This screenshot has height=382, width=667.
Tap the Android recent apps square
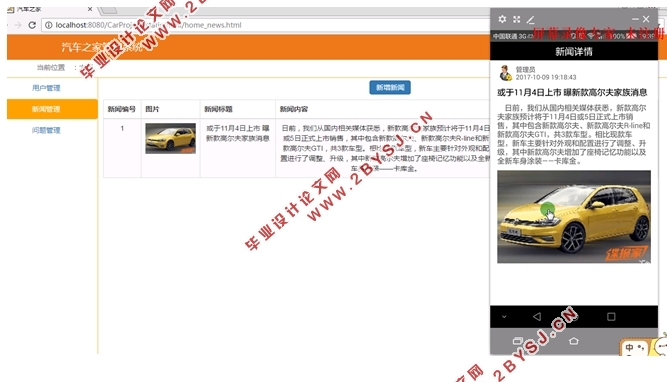pos(611,316)
